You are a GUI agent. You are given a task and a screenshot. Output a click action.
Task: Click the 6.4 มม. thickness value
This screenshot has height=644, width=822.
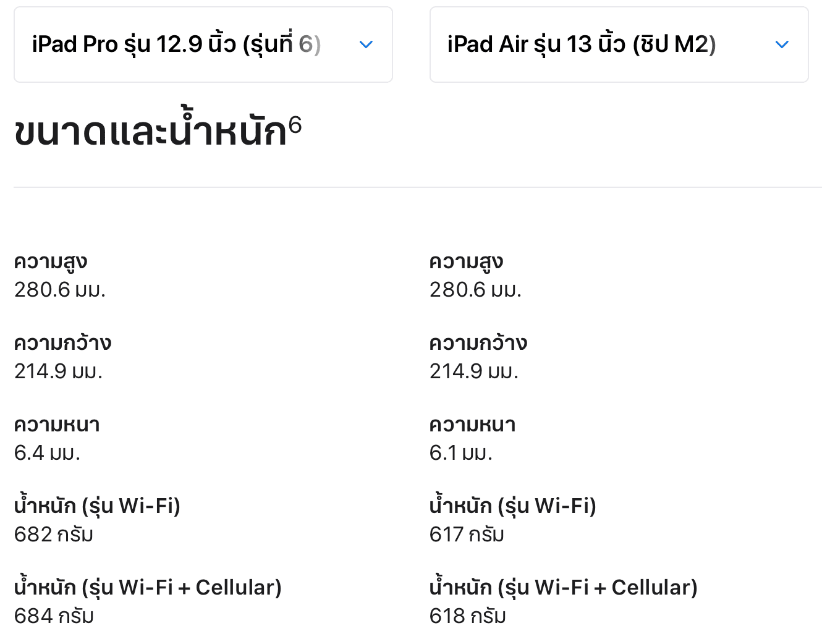(47, 453)
